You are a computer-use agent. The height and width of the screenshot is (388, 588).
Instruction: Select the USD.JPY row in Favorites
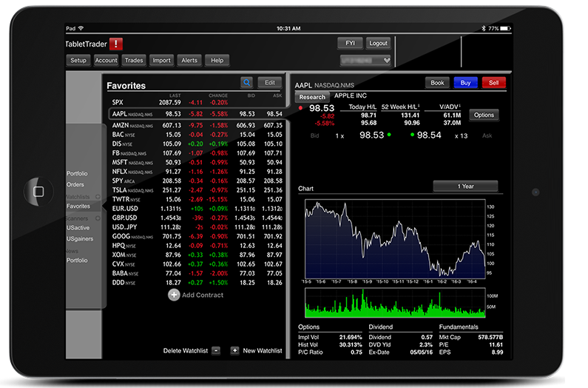pyautogui.click(x=197, y=227)
